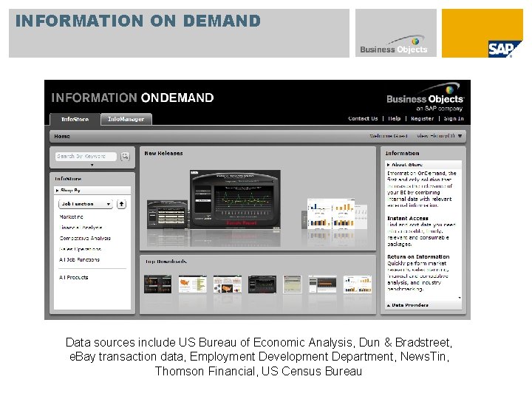Collapse the Shop By section
The image size is (532, 399).
click(x=92, y=190)
